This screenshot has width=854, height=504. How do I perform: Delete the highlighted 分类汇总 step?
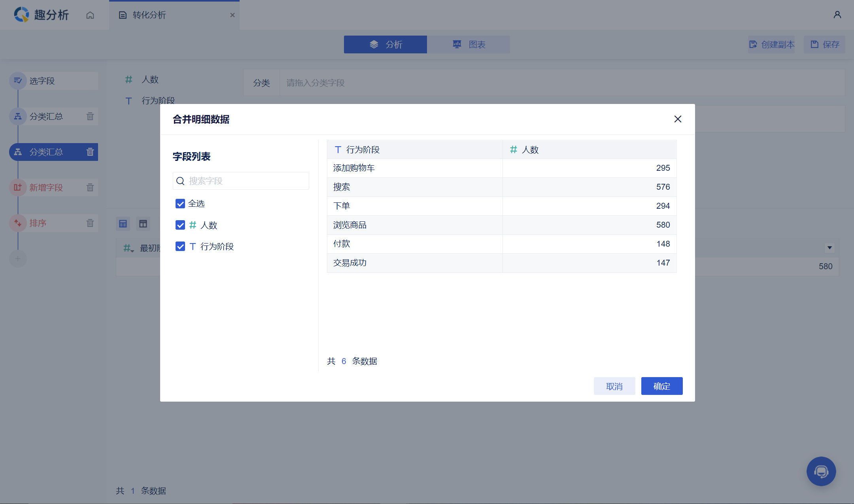pyautogui.click(x=90, y=152)
